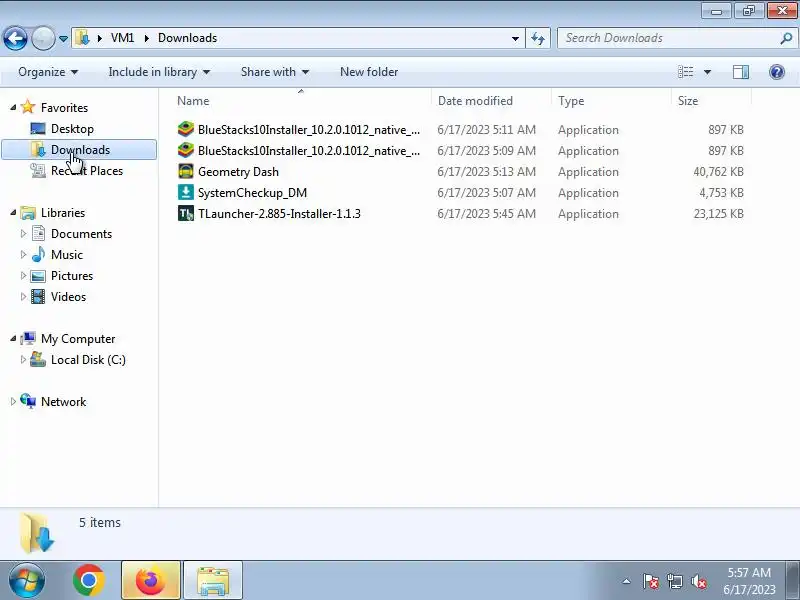Select SystemCheckup_DM file name

point(253,193)
